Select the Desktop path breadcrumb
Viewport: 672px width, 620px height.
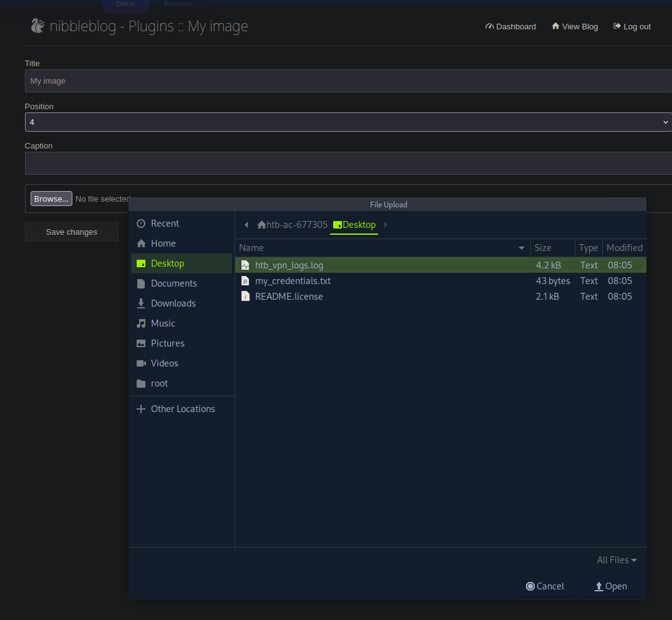[x=354, y=225]
